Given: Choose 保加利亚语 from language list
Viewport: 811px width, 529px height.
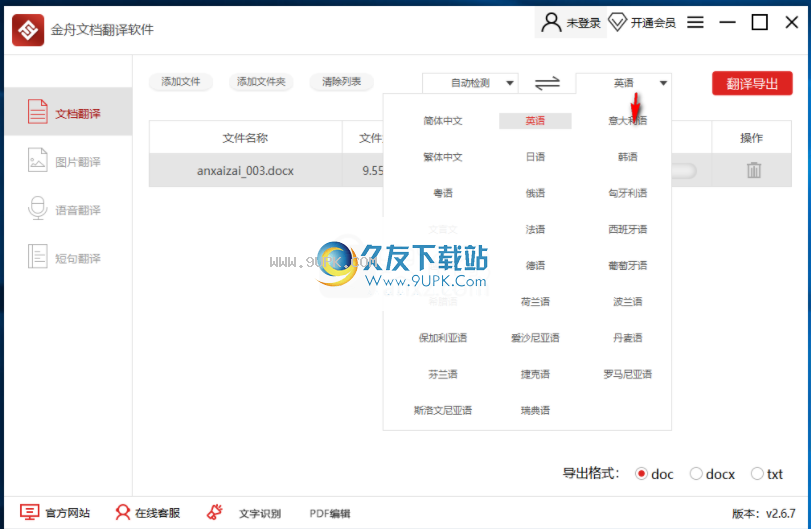Looking at the screenshot, I should (443, 338).
